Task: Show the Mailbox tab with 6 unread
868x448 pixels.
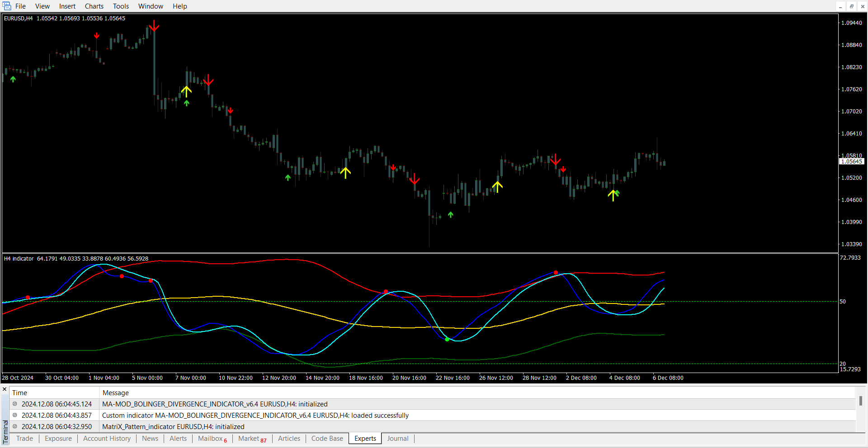Action: (x=212, y=439)
